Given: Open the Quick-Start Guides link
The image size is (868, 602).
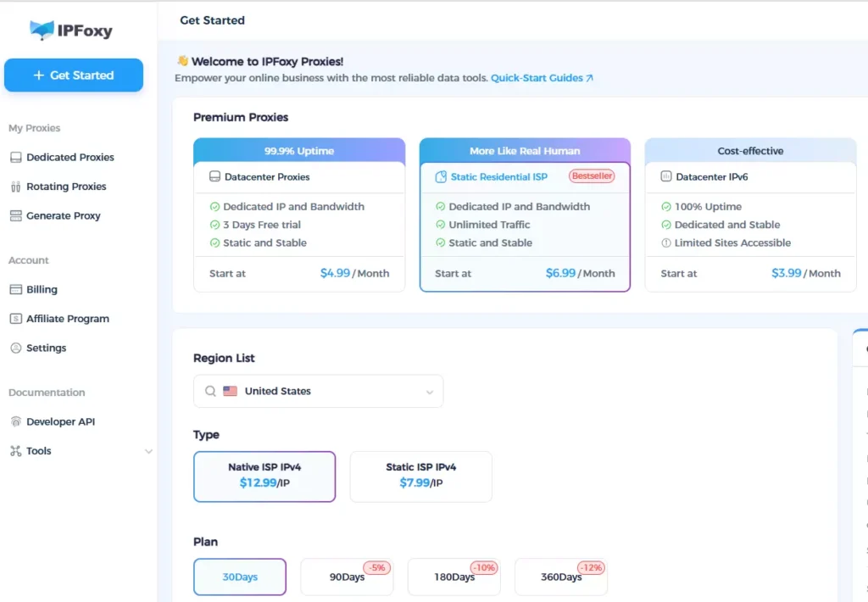Looking at the screenshot, I should pos(542,78).
